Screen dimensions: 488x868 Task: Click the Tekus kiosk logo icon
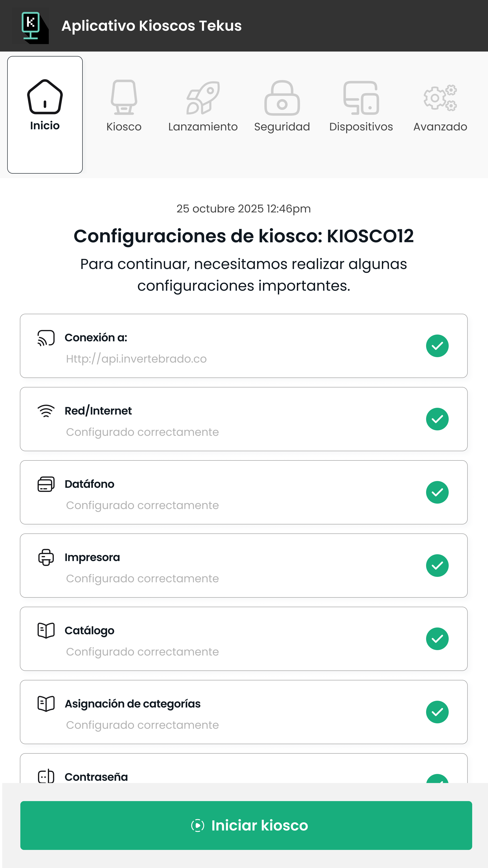(31, 26)
